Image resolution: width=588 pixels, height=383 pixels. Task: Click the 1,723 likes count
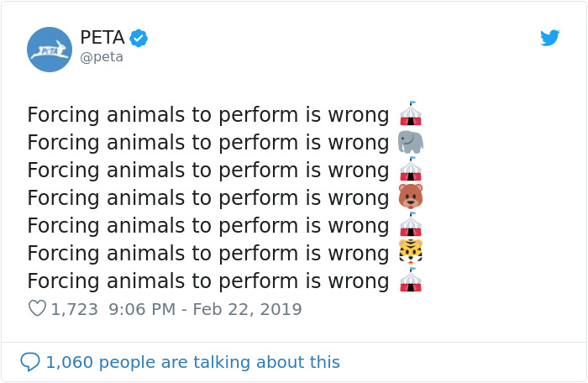[x=76, y=309]
